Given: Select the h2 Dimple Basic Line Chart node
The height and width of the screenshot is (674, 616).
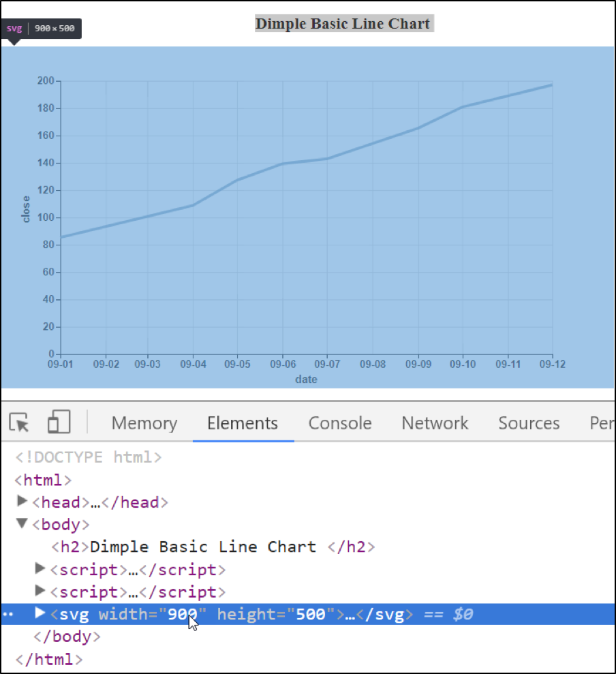Looking at the screenshot, I should click(x=213, y=547).
